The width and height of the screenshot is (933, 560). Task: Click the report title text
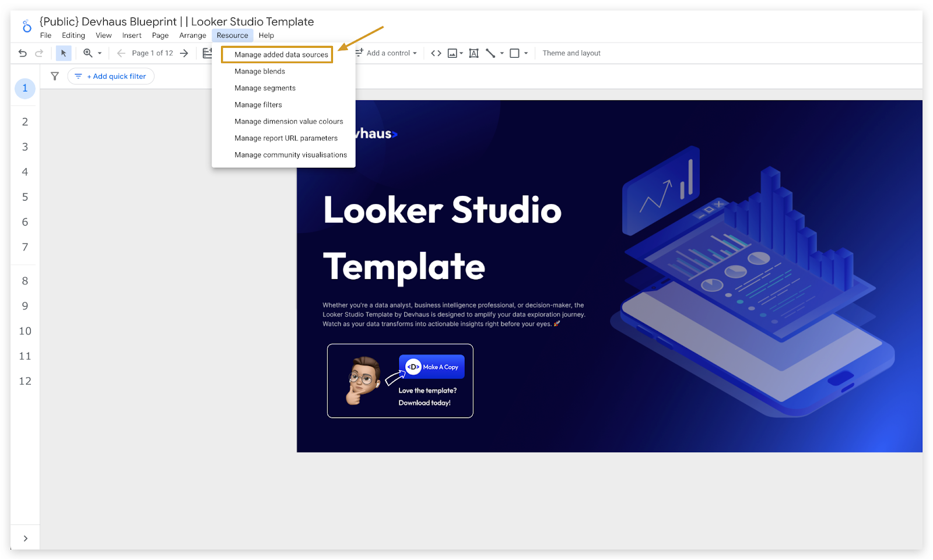tap(177, 22)
